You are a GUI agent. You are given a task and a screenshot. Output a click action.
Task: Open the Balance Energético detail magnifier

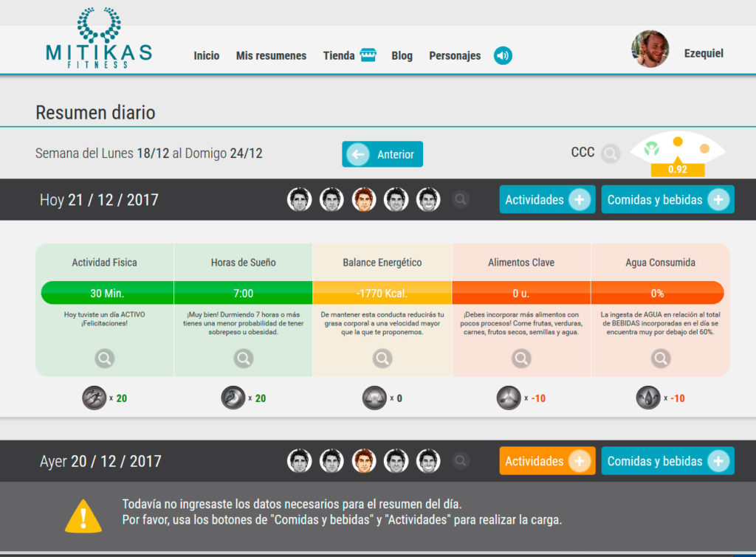(x=382, y=358)
